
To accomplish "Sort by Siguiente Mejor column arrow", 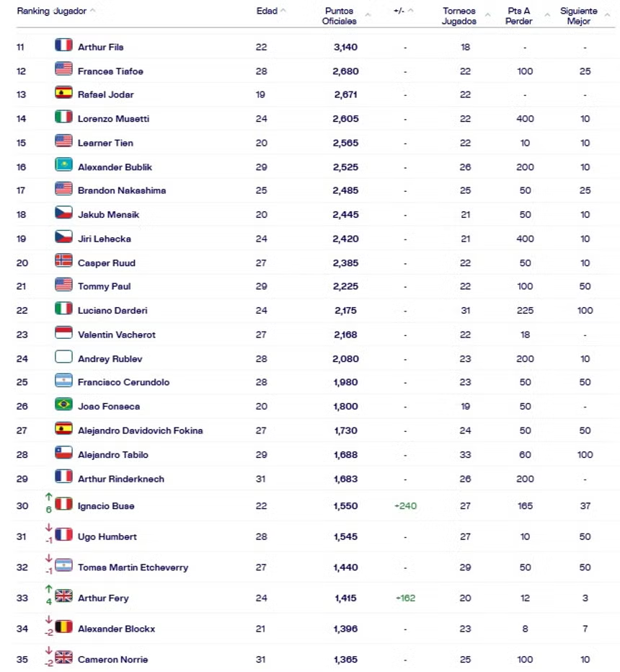I will click(607, 15).
